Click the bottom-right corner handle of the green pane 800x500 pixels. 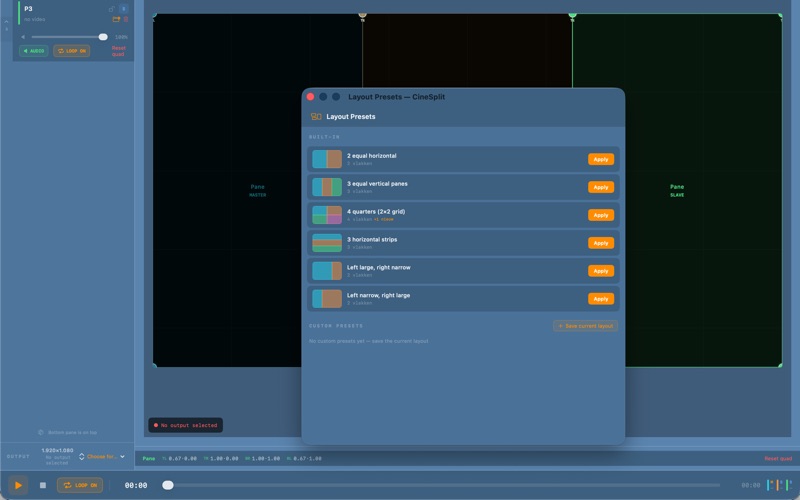click(780, 365)
